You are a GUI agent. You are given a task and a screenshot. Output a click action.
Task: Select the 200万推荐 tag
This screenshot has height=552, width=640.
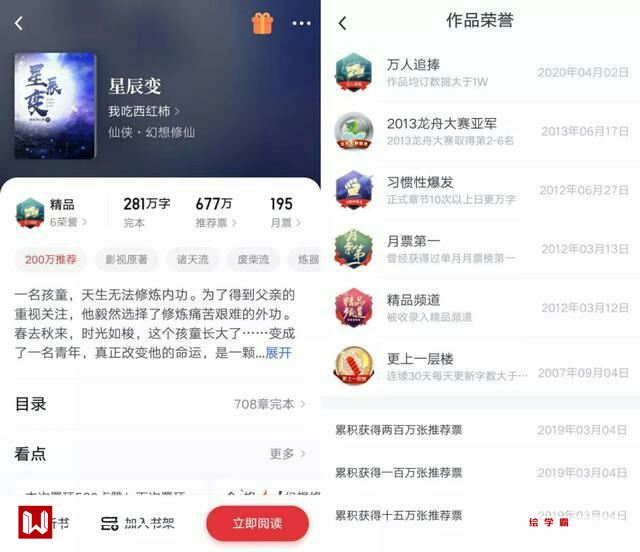(51, 259)
